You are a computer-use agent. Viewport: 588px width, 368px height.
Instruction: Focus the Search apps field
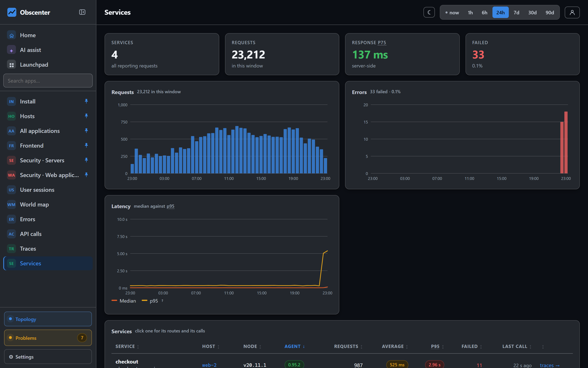pos(48,81)
